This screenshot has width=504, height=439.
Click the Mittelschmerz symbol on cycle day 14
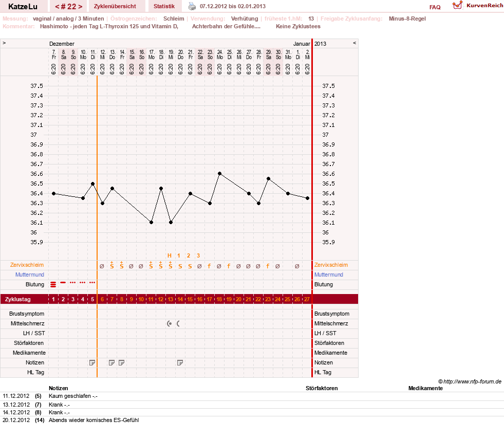[x=178, y=323]
